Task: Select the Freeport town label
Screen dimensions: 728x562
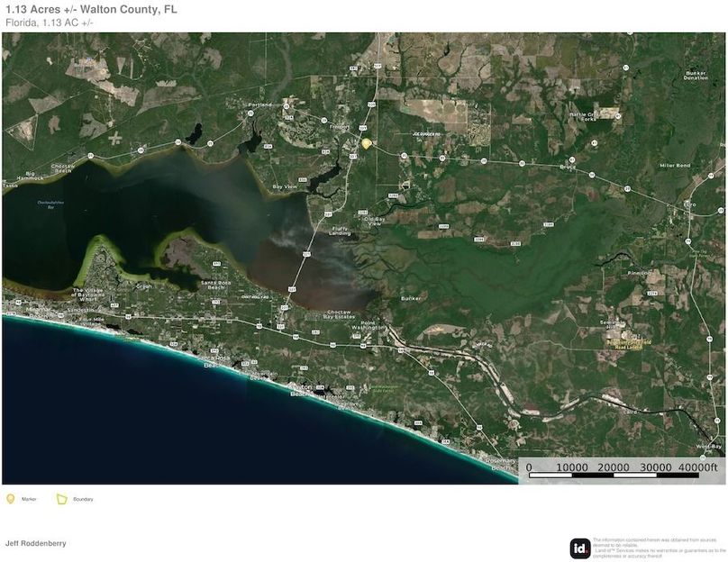Action: point(339,126)
